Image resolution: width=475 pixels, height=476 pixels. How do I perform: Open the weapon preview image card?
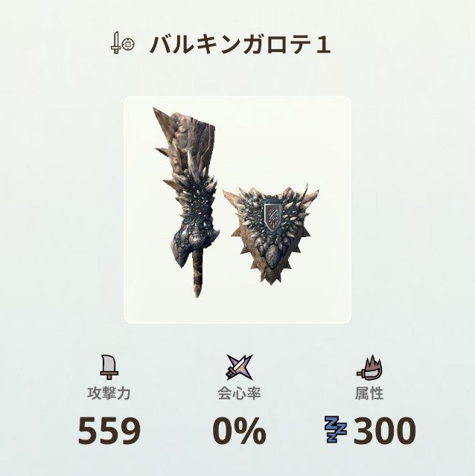238,210
